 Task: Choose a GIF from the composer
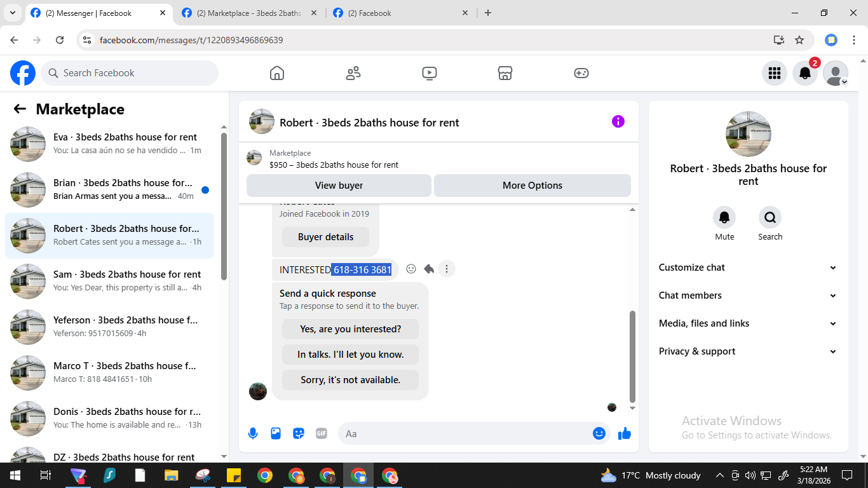(322, 433)
